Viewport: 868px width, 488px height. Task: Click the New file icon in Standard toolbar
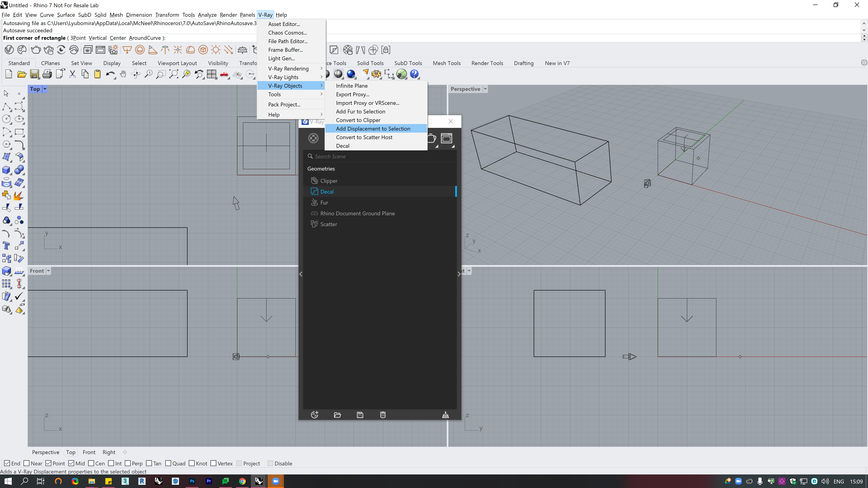9,74
